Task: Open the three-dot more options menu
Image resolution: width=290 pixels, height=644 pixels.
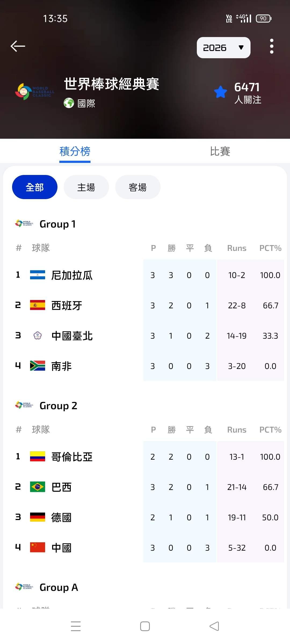Action: click(271, 46)
